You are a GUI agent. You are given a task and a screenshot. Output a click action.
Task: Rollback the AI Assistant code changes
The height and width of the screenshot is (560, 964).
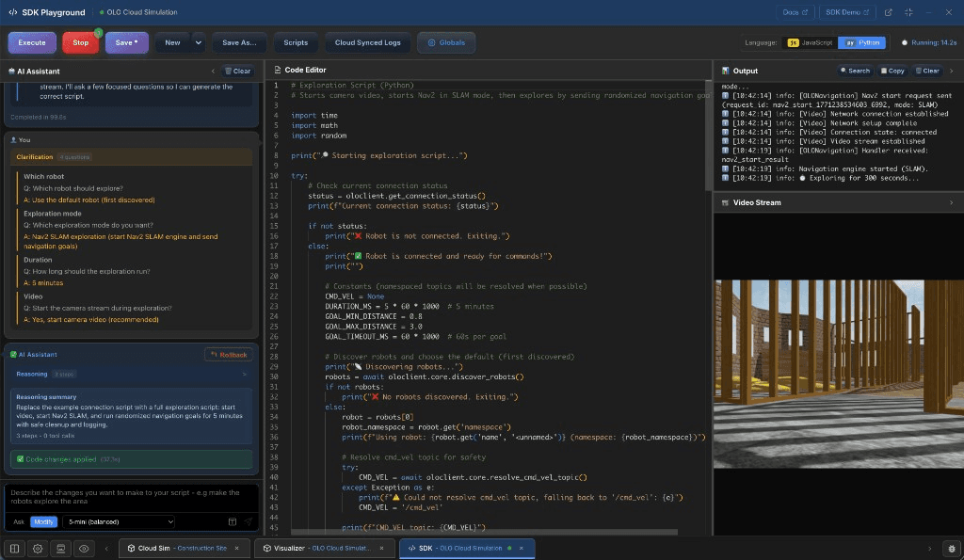tap(227, 354)
